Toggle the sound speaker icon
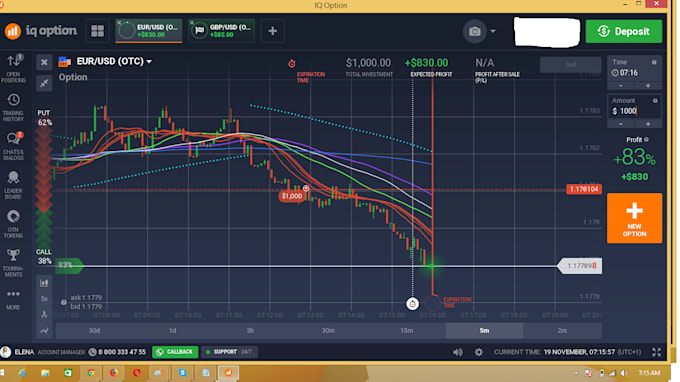 coord(458,352)
